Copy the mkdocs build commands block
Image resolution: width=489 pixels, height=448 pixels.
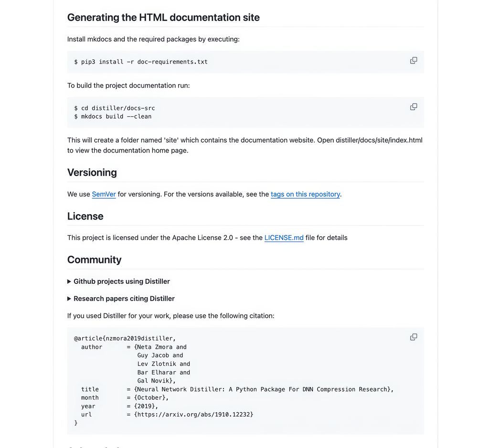[x=414, y=107]
